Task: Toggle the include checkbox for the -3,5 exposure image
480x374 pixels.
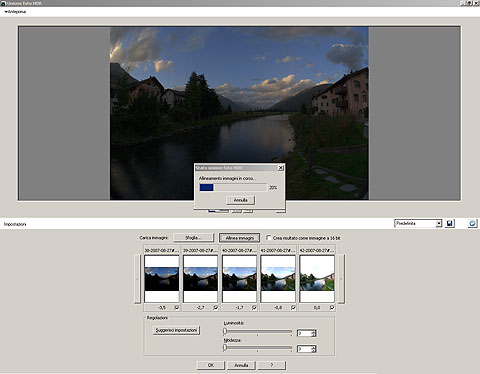Action: [177, 308]
